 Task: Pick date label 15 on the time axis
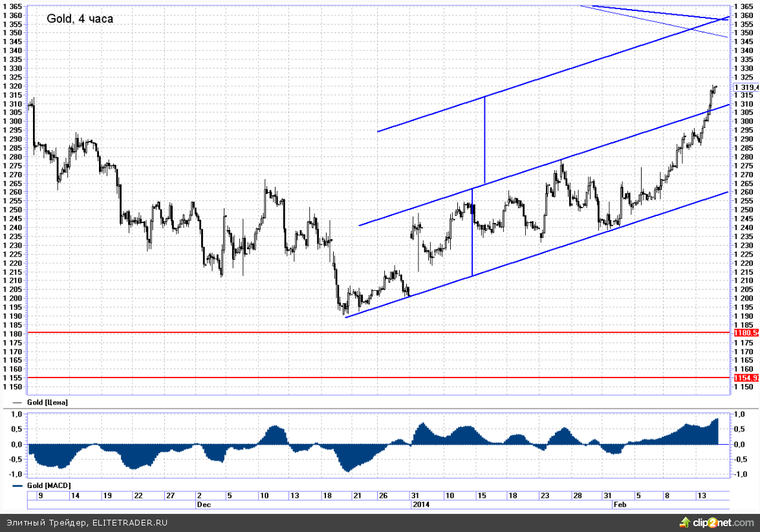click(481, 496)
